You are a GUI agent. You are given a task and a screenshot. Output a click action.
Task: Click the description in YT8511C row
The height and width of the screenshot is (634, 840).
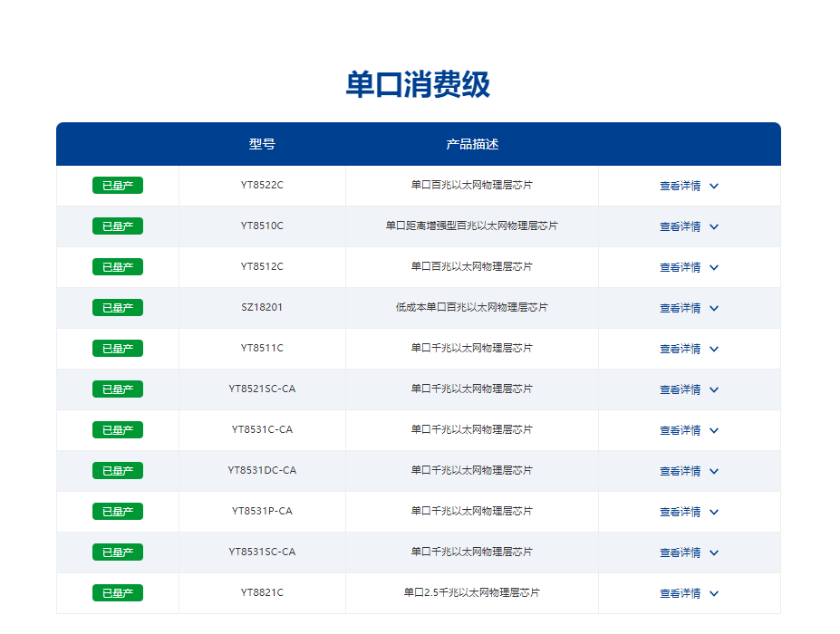pos(472,348)
